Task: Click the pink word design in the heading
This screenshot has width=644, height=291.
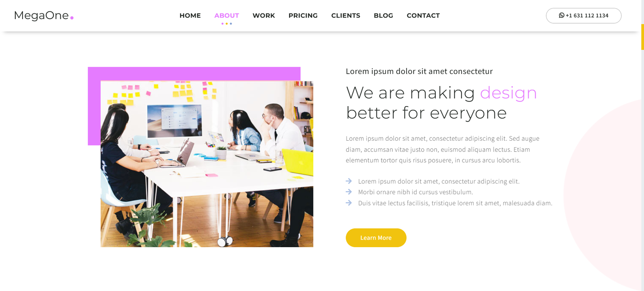Action: (508, 93)
